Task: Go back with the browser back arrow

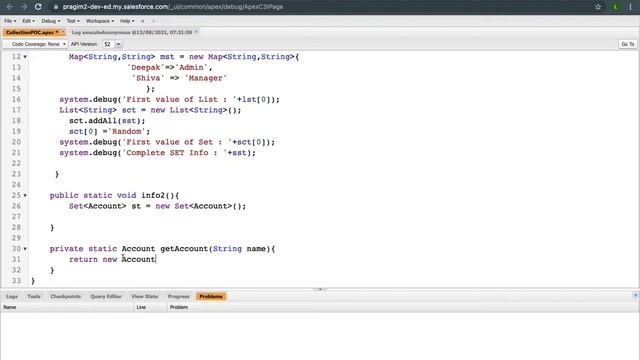Action: pyautogui.click(x=10, y=7)
